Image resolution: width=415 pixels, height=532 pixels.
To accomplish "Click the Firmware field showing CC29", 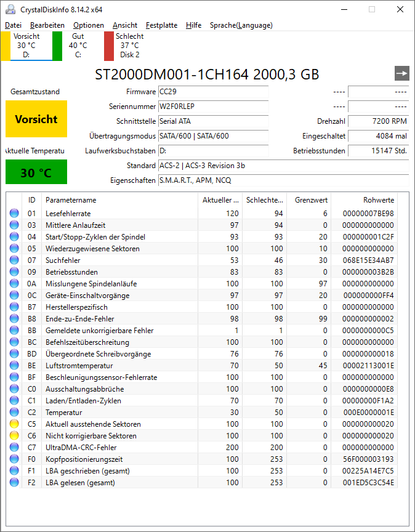I will 214,92.
